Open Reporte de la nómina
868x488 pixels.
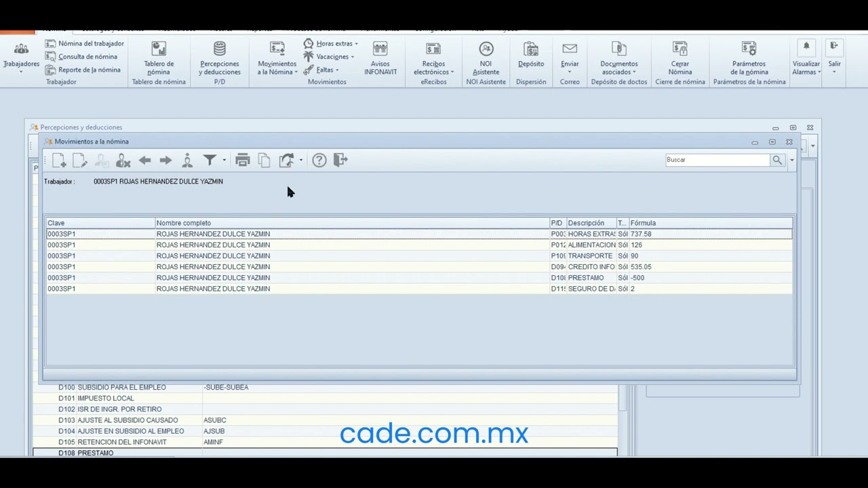click(x=83, y=69)
